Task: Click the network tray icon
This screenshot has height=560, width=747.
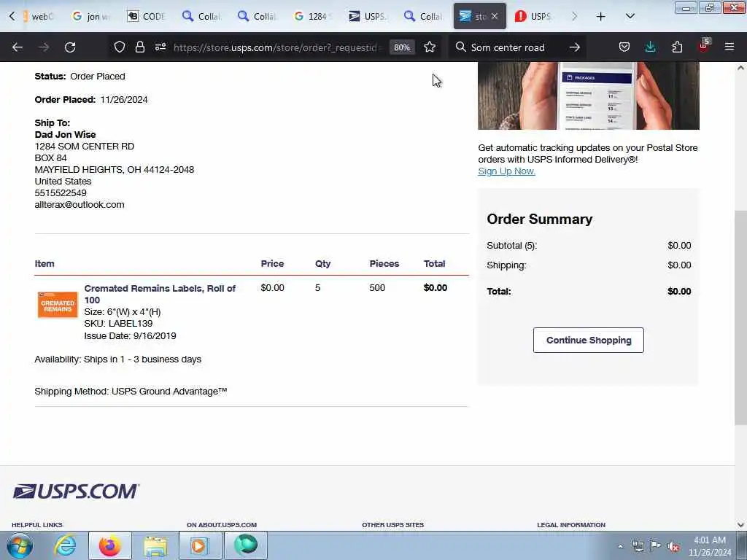Action: click(x=638, y=547)
